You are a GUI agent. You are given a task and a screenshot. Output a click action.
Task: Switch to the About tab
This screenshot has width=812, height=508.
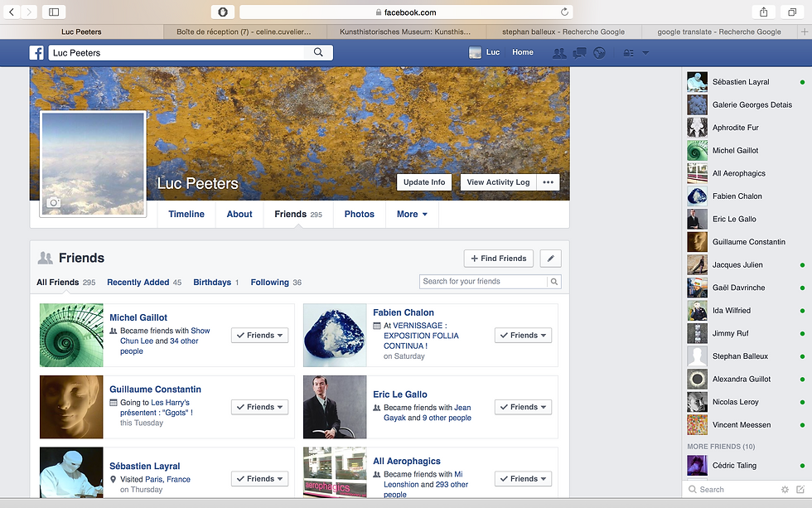[x=239, y=215]
